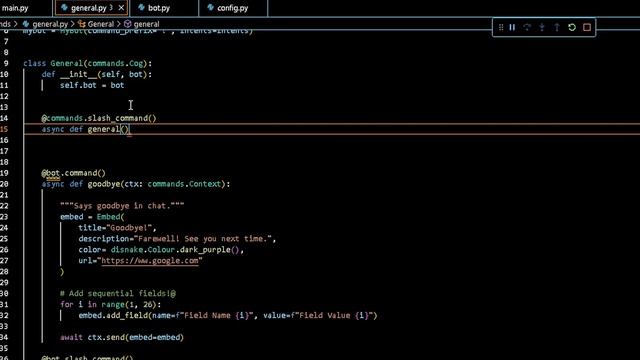The height and width of the screenshot is (360, 640).
Task: Click the method symbol icon in breadcrumb
Action: [127, 24]
